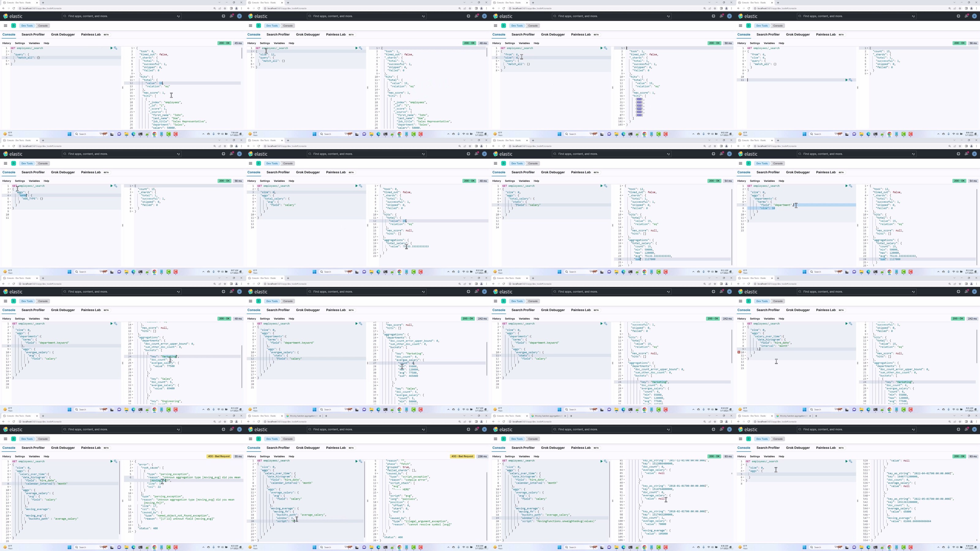Click History link in the 50 ms window
Image resolution: width=980 pixels, height=551 pixels.
coord(496,43)
